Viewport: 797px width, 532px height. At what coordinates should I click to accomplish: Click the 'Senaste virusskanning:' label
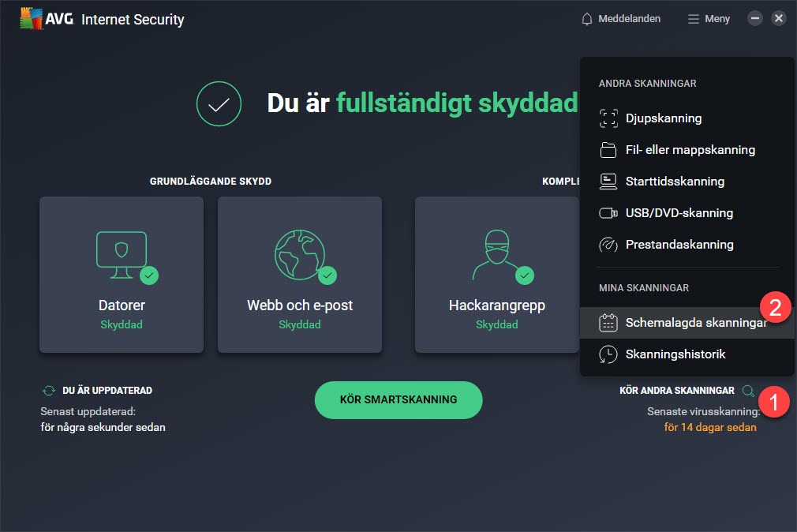(703, 411)
